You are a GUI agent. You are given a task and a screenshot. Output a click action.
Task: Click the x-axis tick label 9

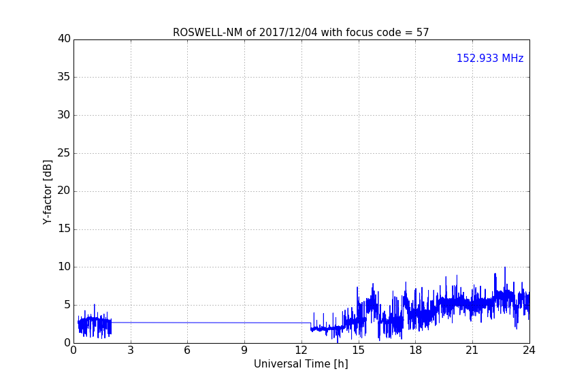(x=244, y=350)
